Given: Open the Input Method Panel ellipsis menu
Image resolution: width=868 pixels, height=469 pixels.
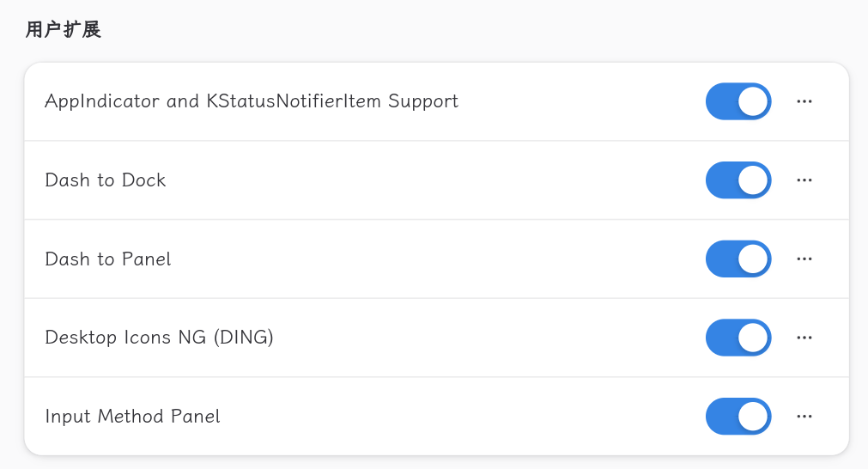Looking at the screenshot, I should coord(804,417).
